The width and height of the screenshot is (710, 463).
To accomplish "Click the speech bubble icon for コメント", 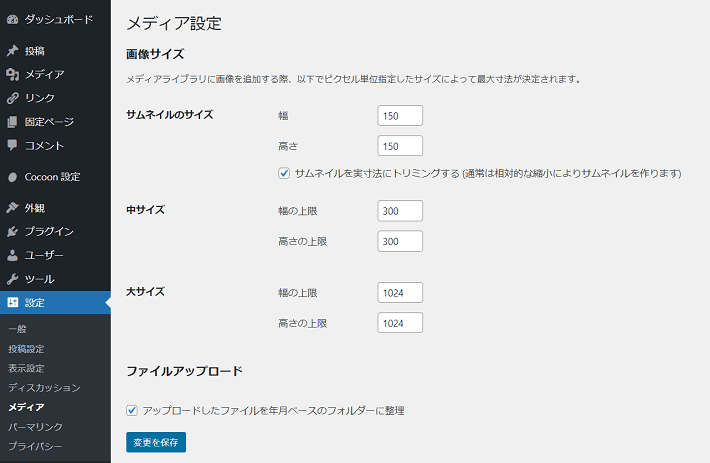I will click(13, 145).
